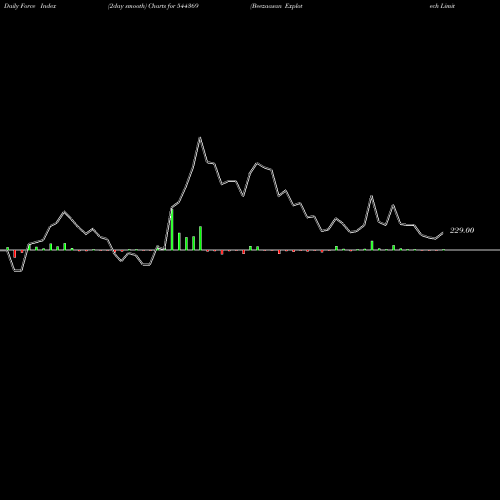Click the '(2day smooth) Charts for 544369' text
This screenshot has width=500, height=500.
(x=153, y=6)
